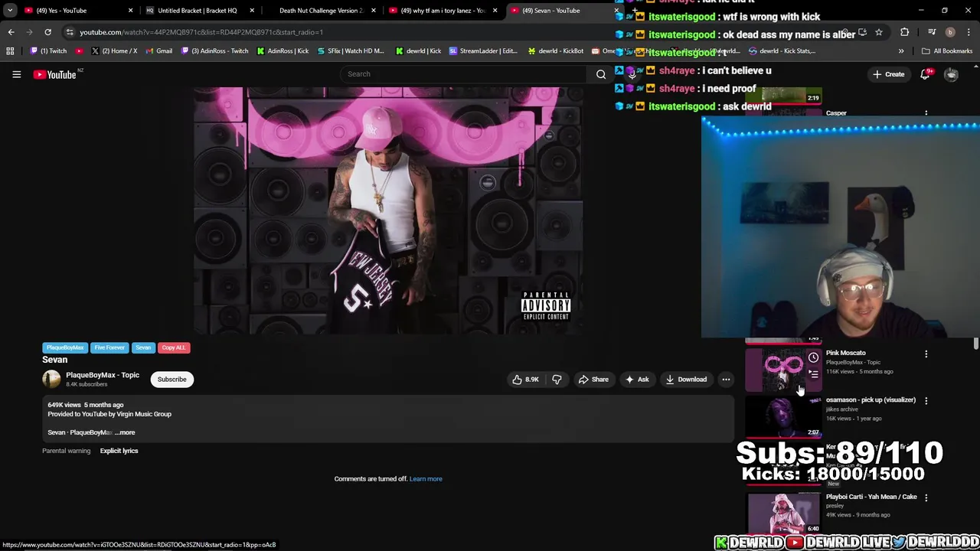Viewport: 980px width, 551px height.
Task: Open dewrld | Kick bookmark
Action: [418, 51]
